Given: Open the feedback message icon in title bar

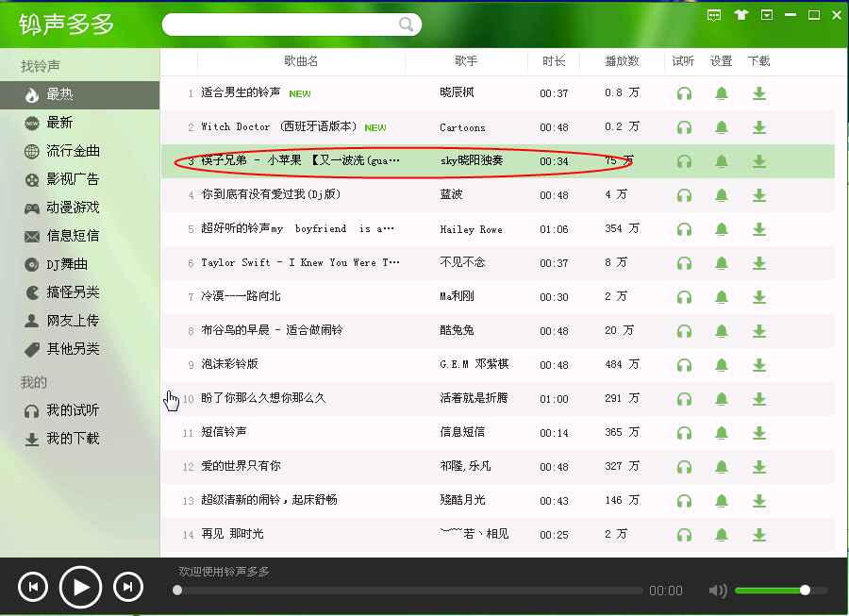Looking at the screenshot, I should [714, 15].
